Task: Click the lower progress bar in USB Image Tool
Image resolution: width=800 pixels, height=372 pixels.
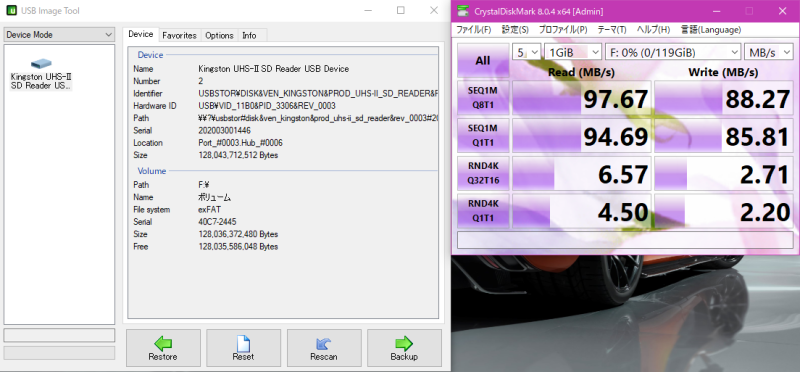Action: [x=59, y=353]
